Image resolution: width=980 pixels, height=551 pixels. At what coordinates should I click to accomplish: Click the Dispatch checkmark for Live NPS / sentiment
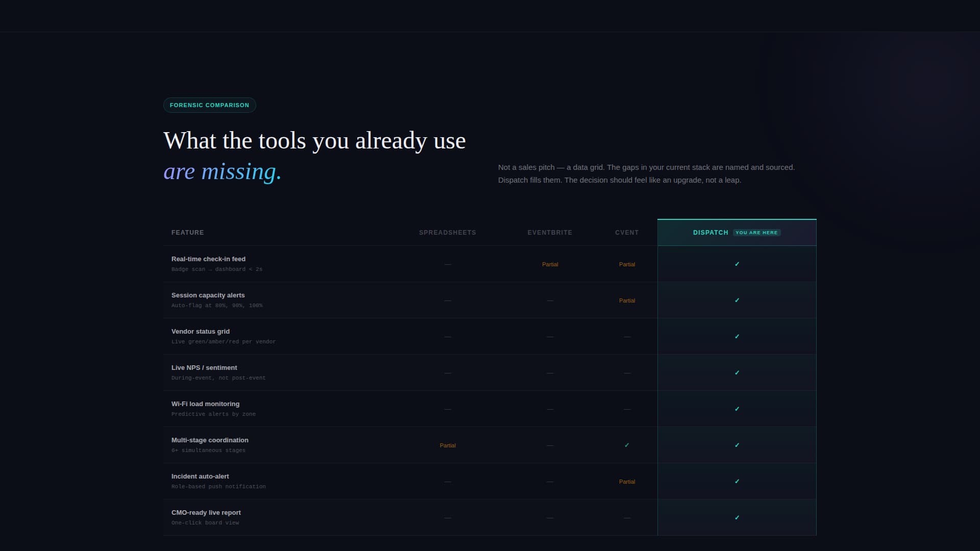pyautogui.click(x=737, y=373)
